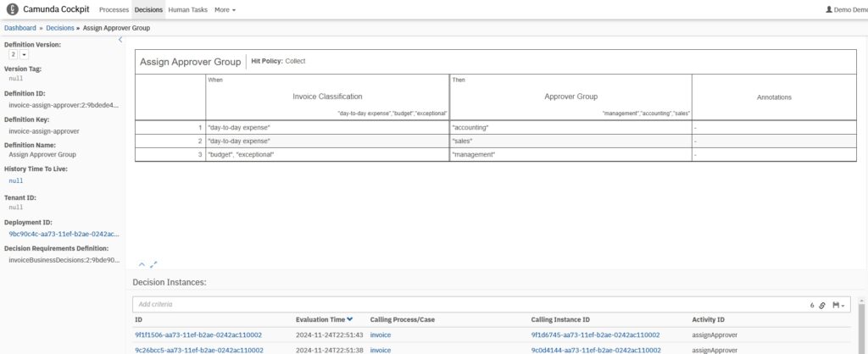Open invoice process for 22:51:43 row
This screenshot has width=868, height=354.
pyautogui.click(x=381, y=335)
